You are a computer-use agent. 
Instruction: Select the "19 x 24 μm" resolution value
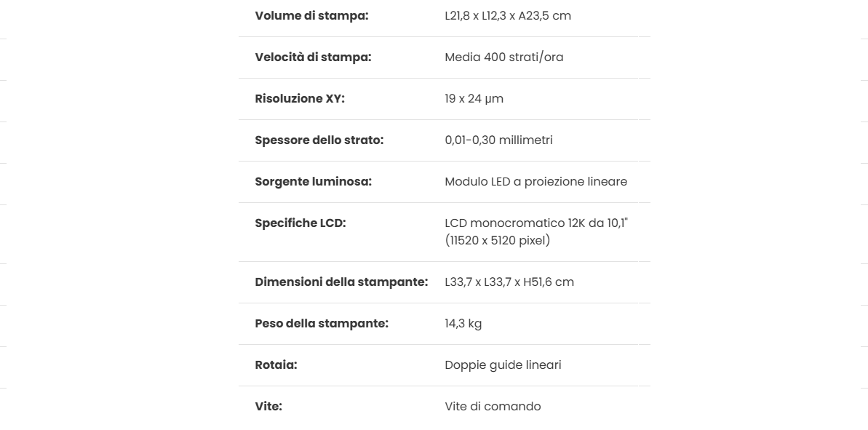point(474,99)
